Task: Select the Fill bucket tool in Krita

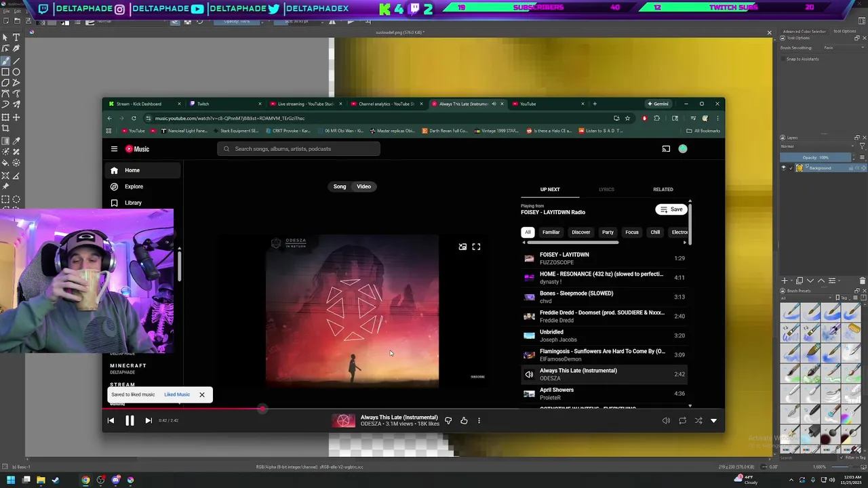Action: pyautogui.click(x=5, y=163)
